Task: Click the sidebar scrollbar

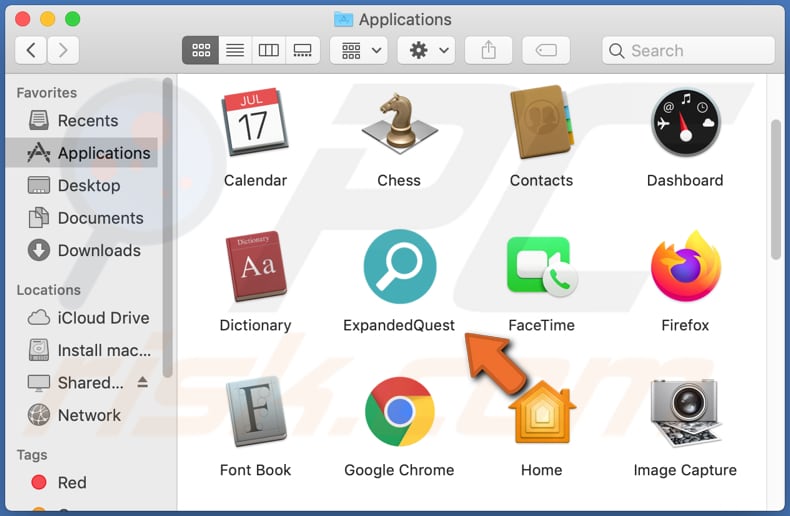Action: pos(167,227)
